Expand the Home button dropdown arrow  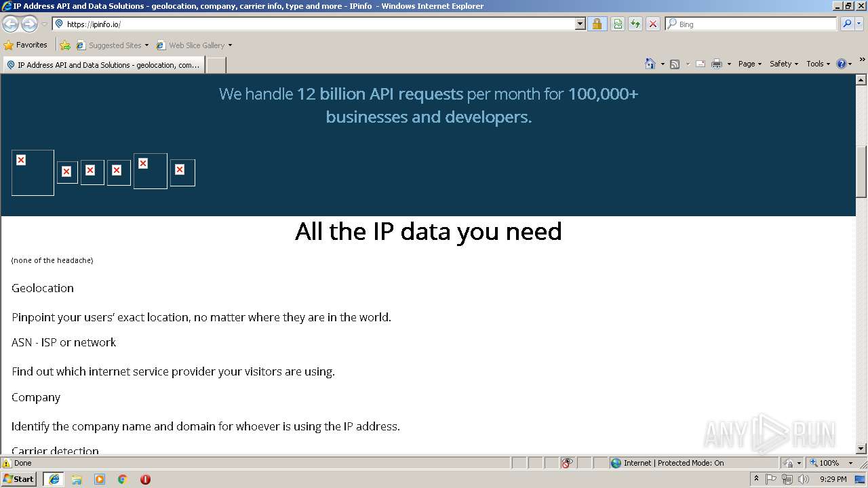click(x=663, y=64)
